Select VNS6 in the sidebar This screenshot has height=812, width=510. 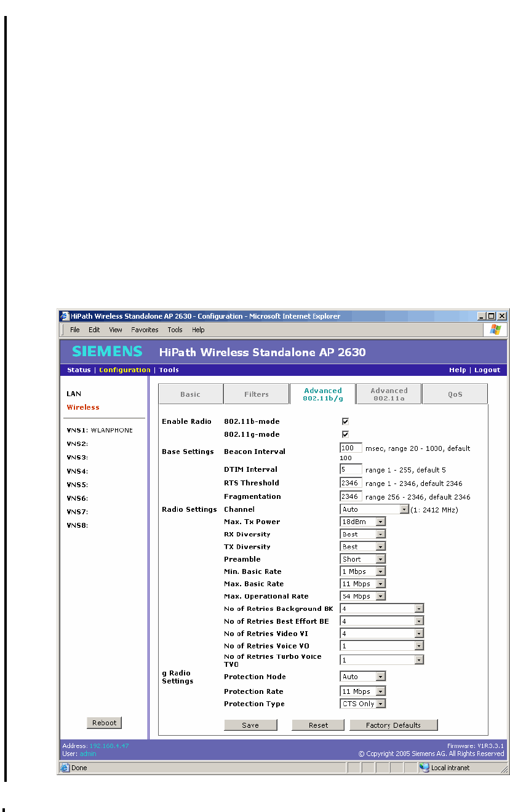coord(78,498)
